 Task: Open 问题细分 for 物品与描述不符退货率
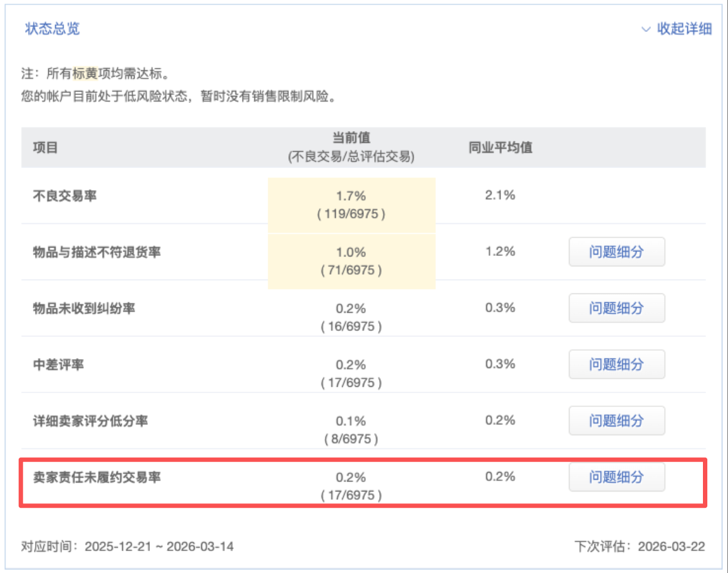[616, 252]
